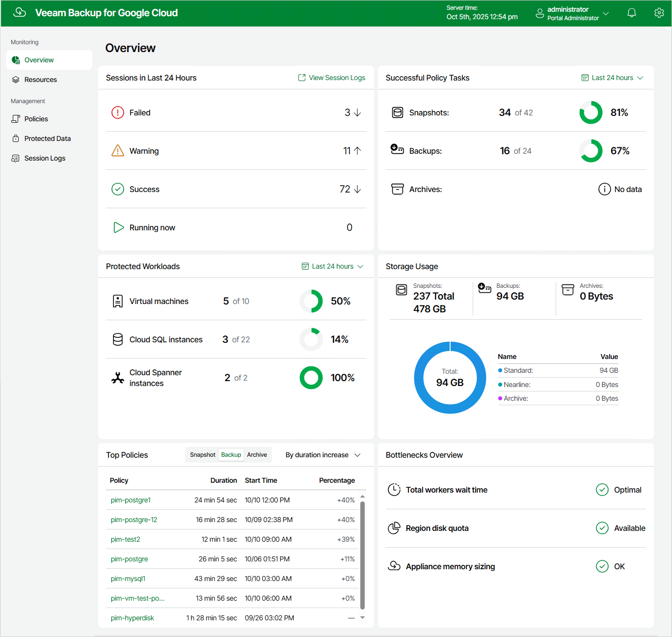Open the pim-postgre1 policy link
Screen dimensions: 672x637
tap(131, 500)
